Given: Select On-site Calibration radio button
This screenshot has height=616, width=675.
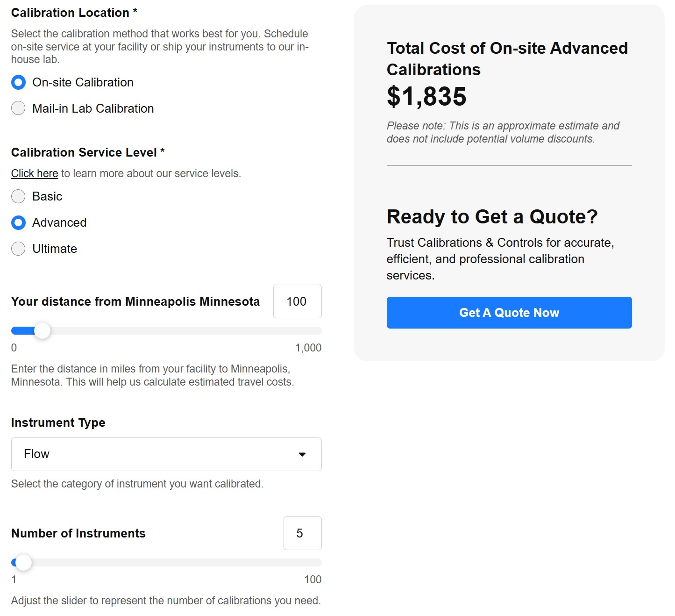Looking at the screenshot, I should point(18,83).
